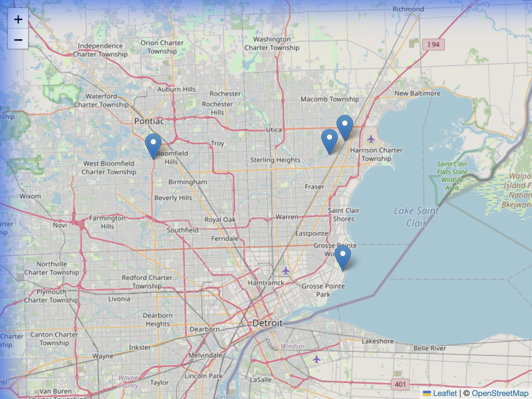This screenshot has width=532, height=399.
Task: Click the Ukraine flag in attribution
Action: [x=427, y=393]
